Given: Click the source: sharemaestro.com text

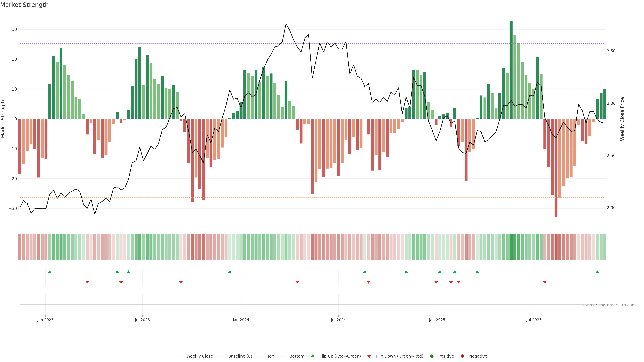Looking at the screenshot, I should coord(609,305).
